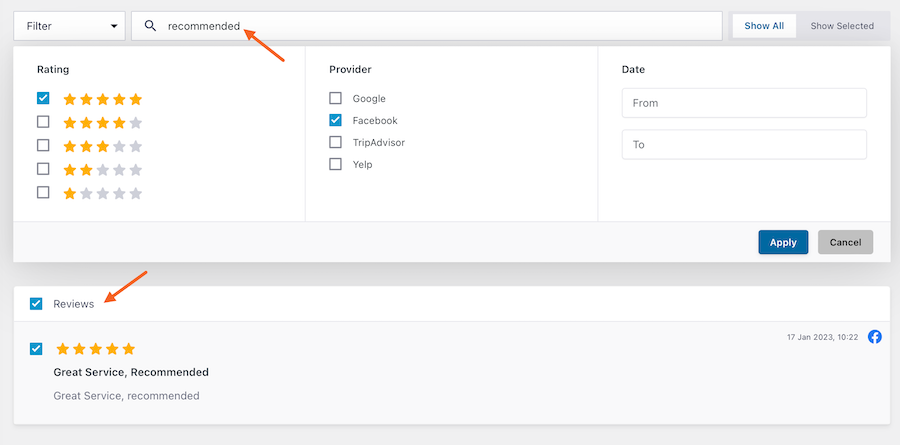Tick the two-star rating checkbox
The image size is (900, 445).
tap(43, 169)
